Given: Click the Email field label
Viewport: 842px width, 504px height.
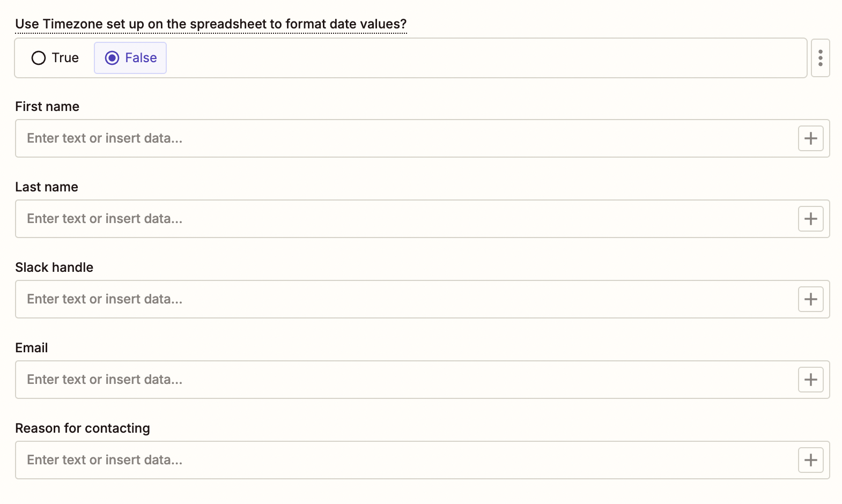Looking at the screenshot, I should (31, 347).
